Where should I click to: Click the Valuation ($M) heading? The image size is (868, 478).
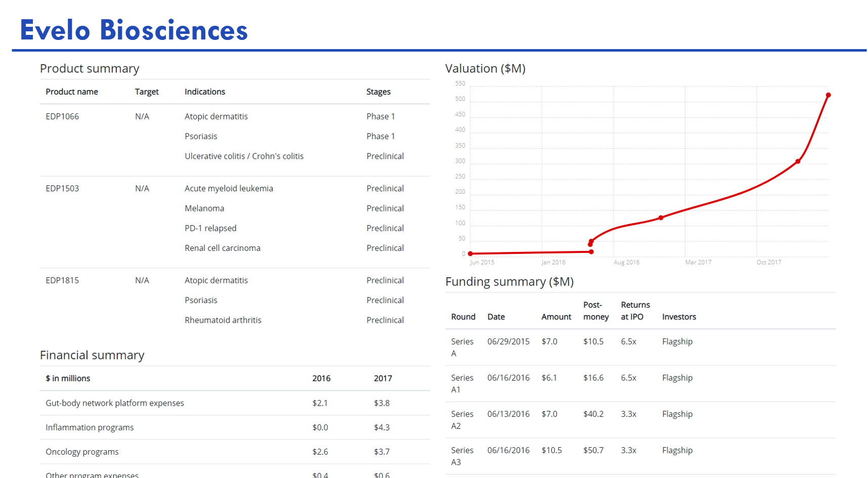485,68
